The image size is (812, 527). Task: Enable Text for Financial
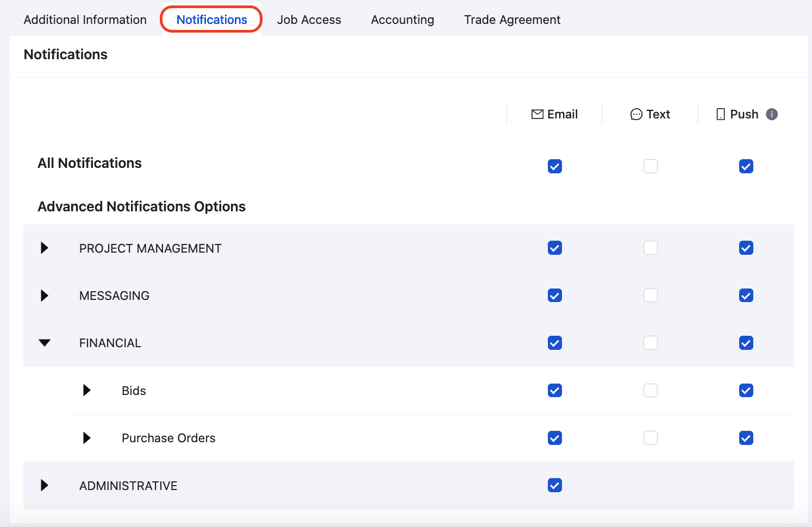pos(651,343)
